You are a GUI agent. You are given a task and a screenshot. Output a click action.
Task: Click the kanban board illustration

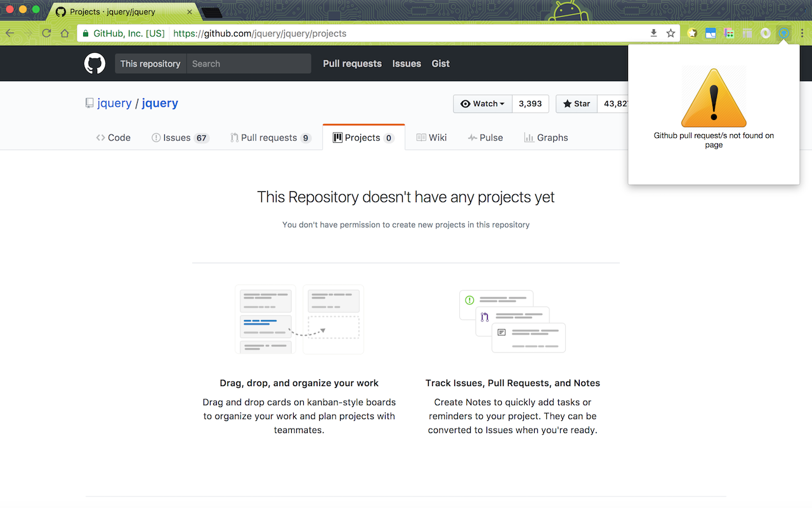click(299, 319)
